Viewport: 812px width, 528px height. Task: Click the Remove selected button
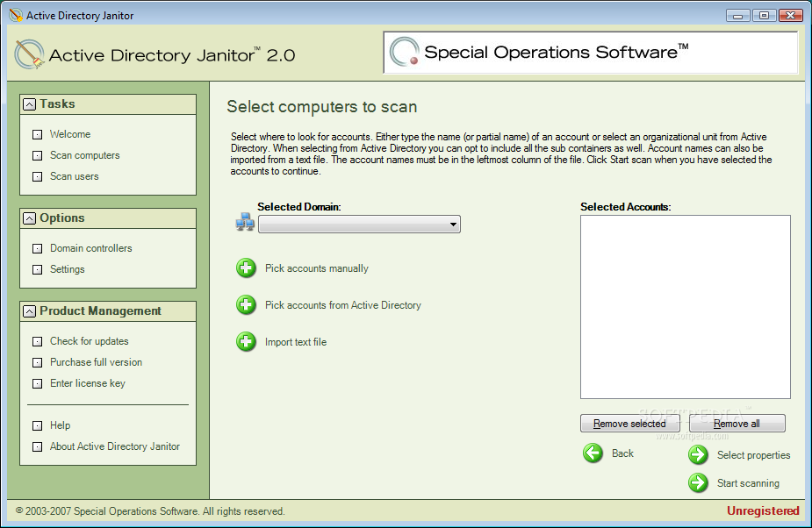629,424
